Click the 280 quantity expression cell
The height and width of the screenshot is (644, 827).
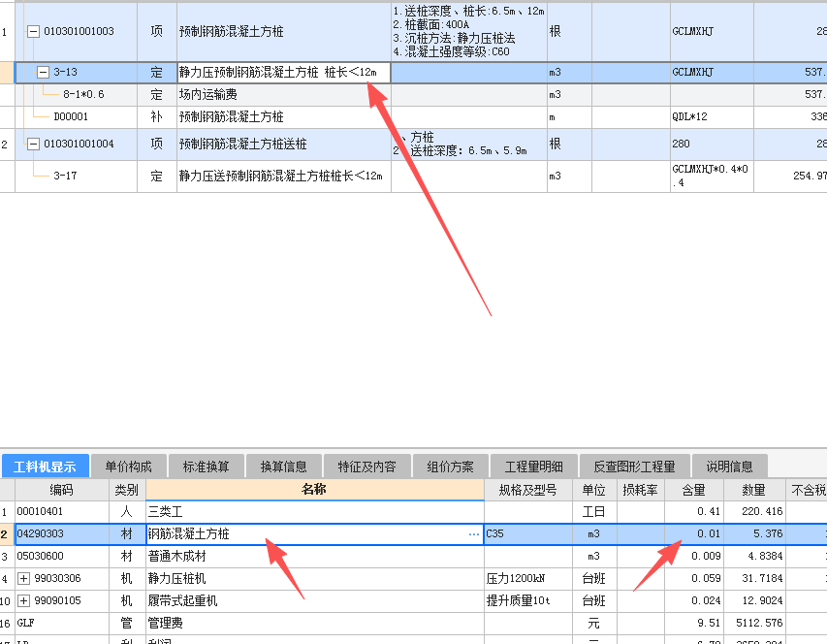712,144
